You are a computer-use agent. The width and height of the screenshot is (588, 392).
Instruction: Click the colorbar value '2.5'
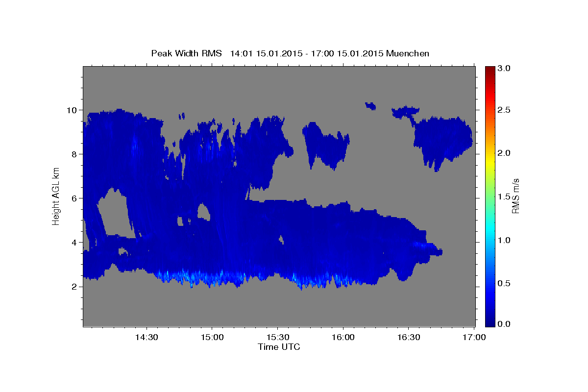pos(504,110)
